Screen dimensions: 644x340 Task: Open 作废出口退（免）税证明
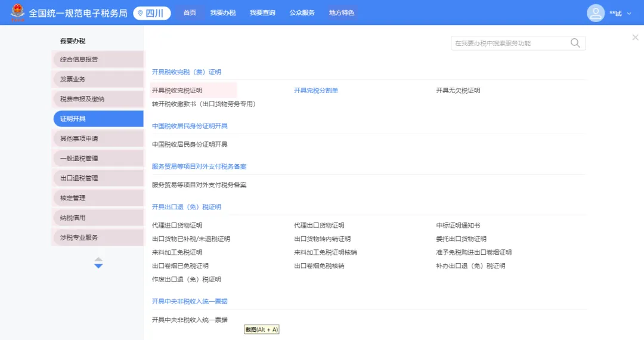(x=187, y=279)
